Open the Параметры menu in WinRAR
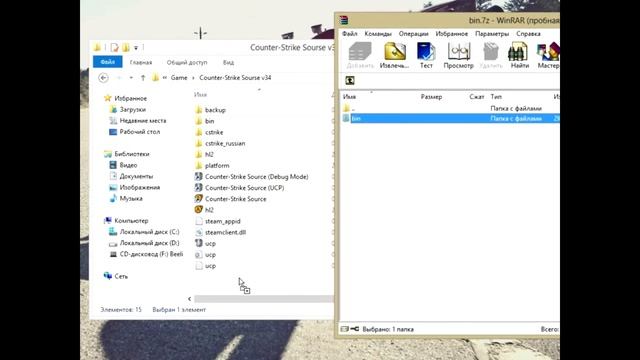This screenshot has width=640, height=360. [x=492, y=34]
